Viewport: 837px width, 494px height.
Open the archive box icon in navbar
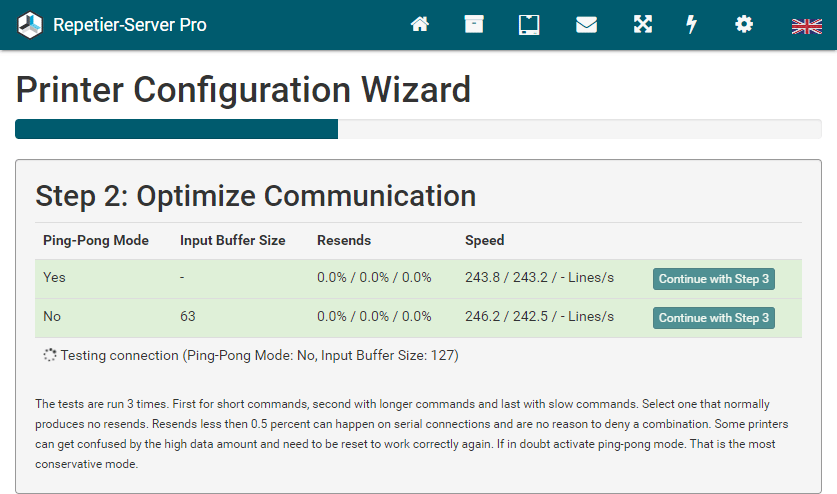(474, 25)
